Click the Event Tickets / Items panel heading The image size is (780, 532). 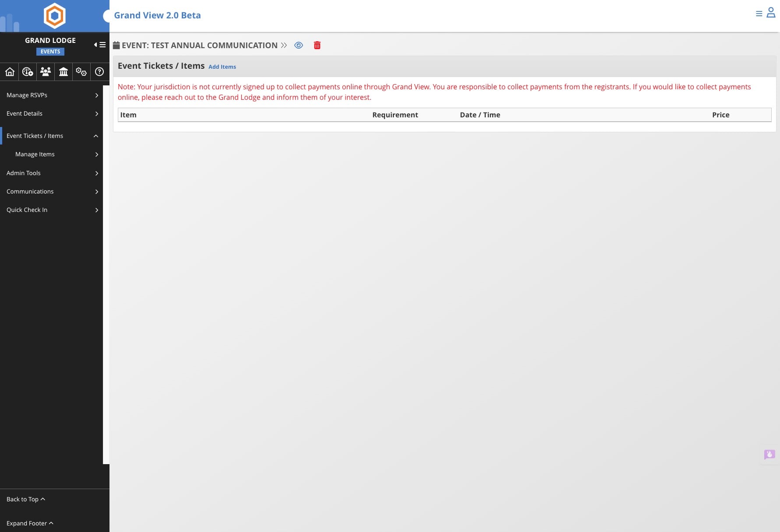161,66
